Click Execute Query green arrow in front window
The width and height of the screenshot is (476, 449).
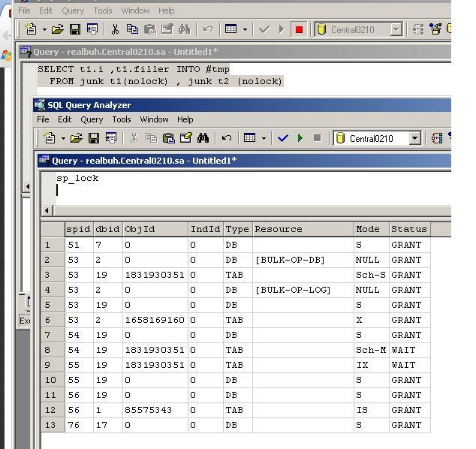pos(300,138)
